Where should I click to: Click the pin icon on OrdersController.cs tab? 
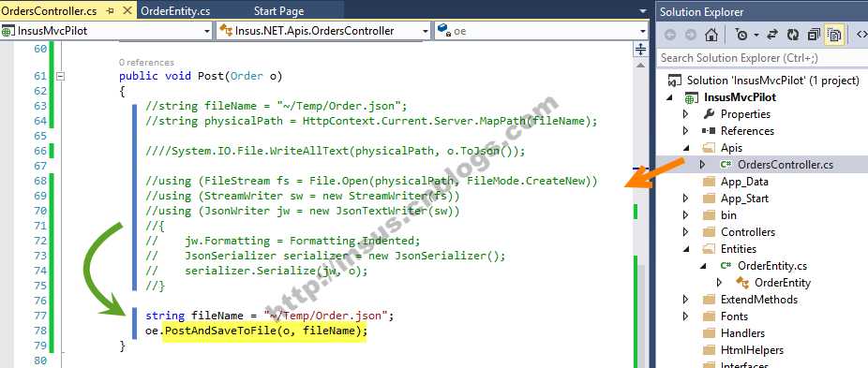110,11
